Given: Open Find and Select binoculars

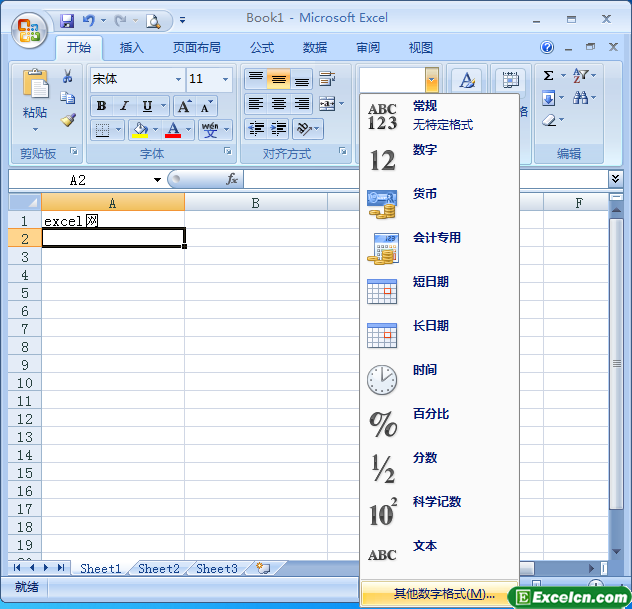Looking at the screenshot, I should [581, 98].
